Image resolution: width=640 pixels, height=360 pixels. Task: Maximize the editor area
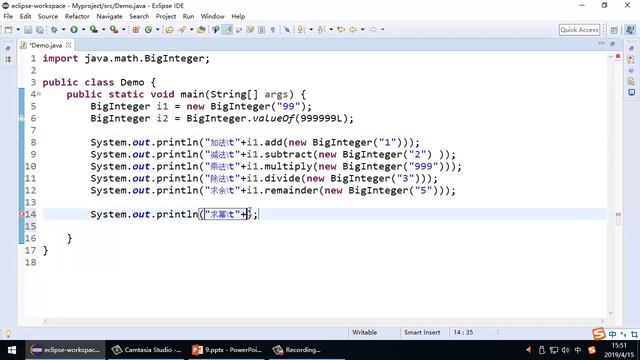pyautogui.click(x=613, y=43)
